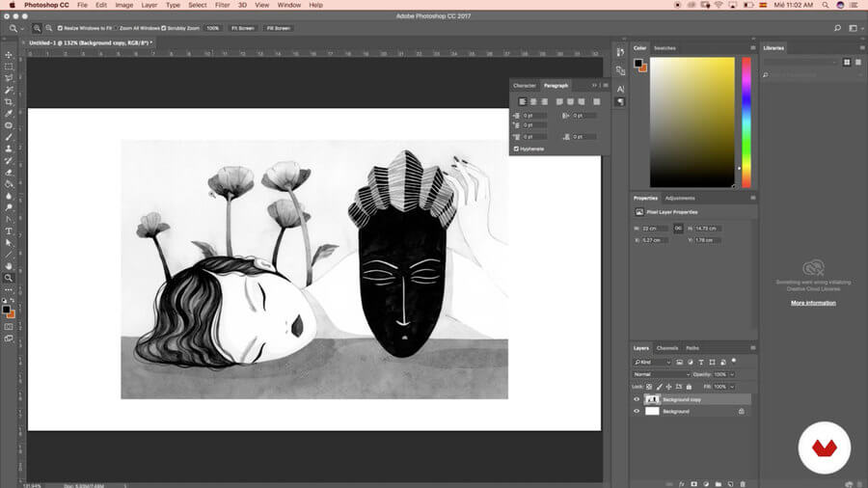The image size is (868, 488).
Task: Select the Hand tool
Action: pos(9,265)
